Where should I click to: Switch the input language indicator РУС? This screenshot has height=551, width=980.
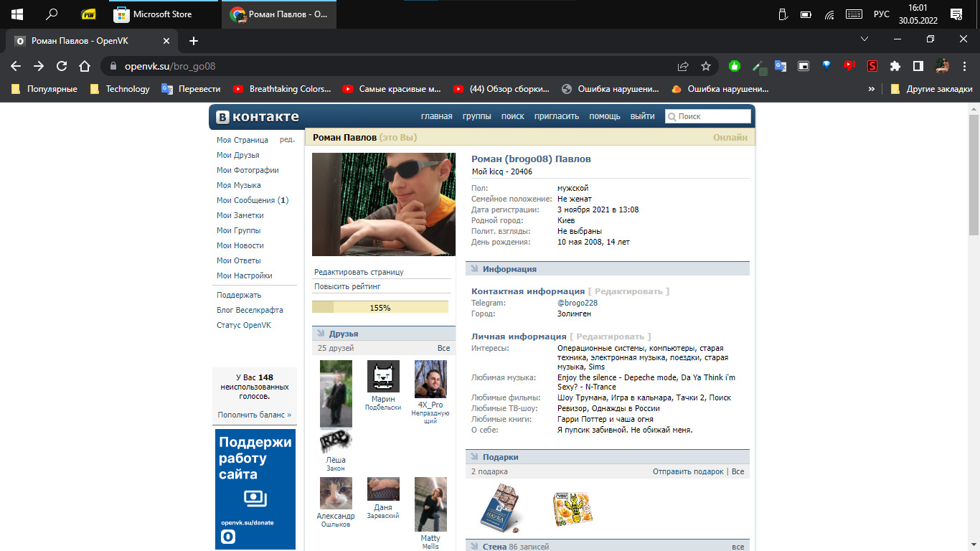click(x=882, y=14)
